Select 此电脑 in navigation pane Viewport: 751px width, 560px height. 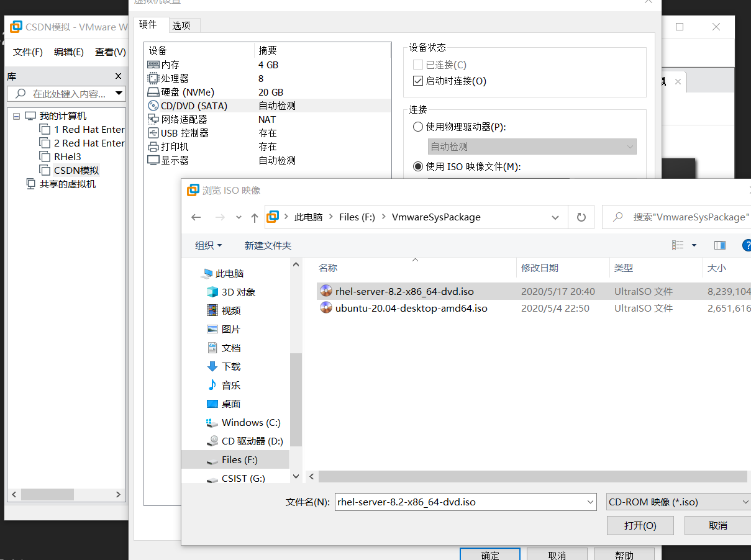(229, 273)
